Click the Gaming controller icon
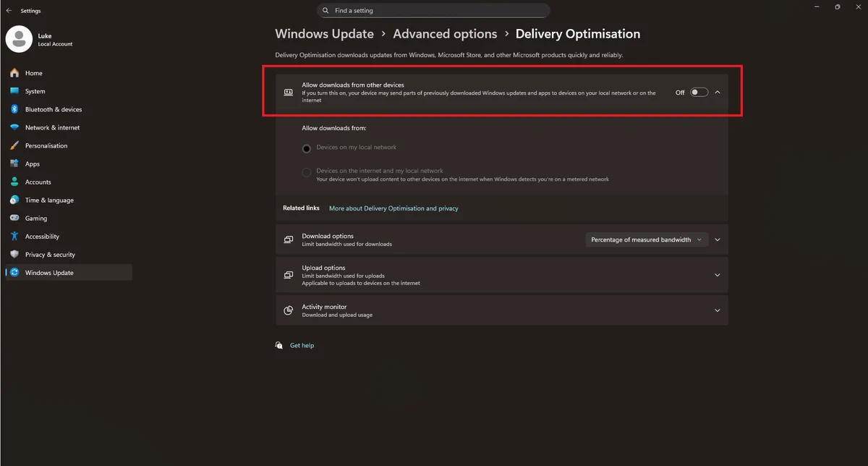This screenshot has height=466, width=868. pos(14,218)
